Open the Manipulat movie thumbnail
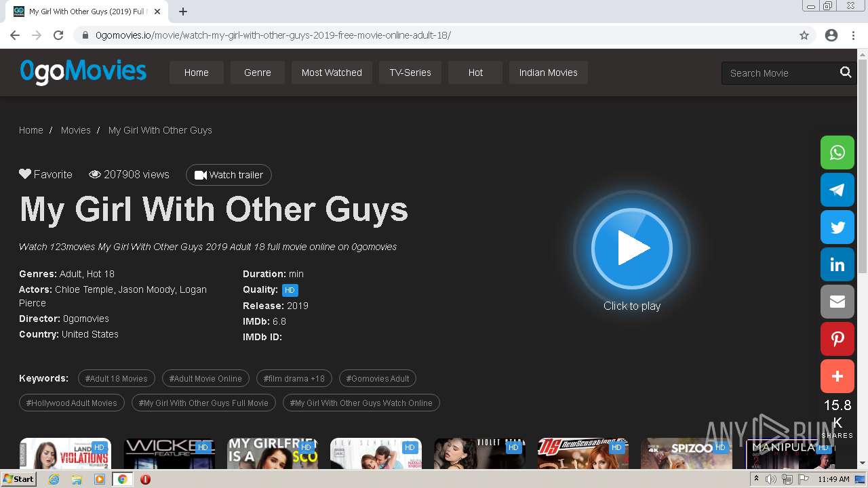 tap(790, 453)
